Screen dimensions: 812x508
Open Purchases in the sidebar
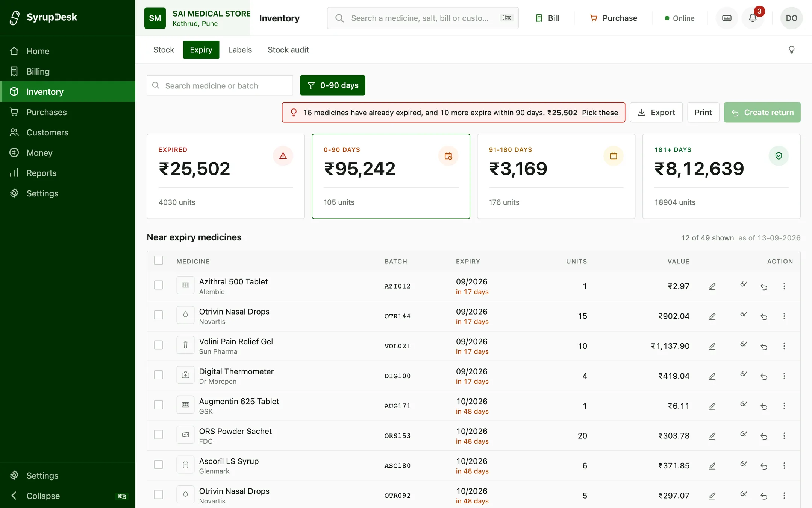[68, 112]
